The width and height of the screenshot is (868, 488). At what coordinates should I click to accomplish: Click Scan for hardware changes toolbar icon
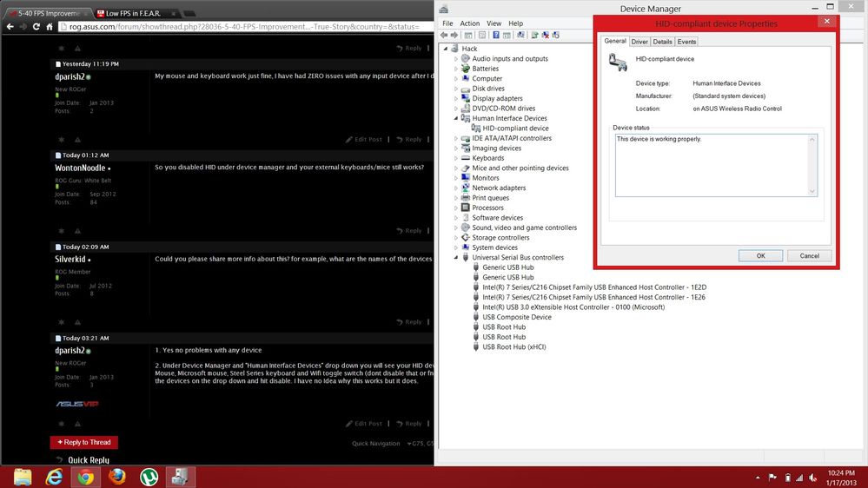tap(521, 35)
